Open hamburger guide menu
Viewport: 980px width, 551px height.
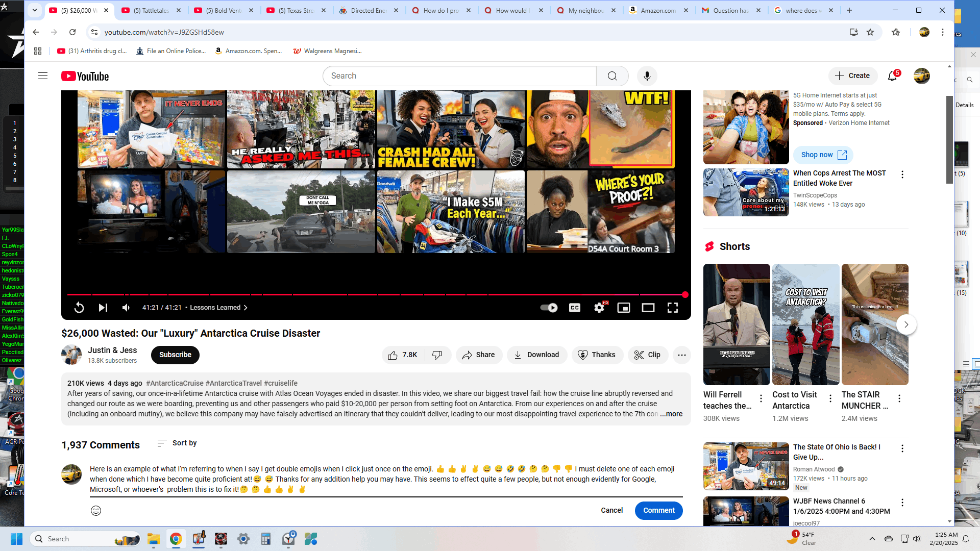43,76
